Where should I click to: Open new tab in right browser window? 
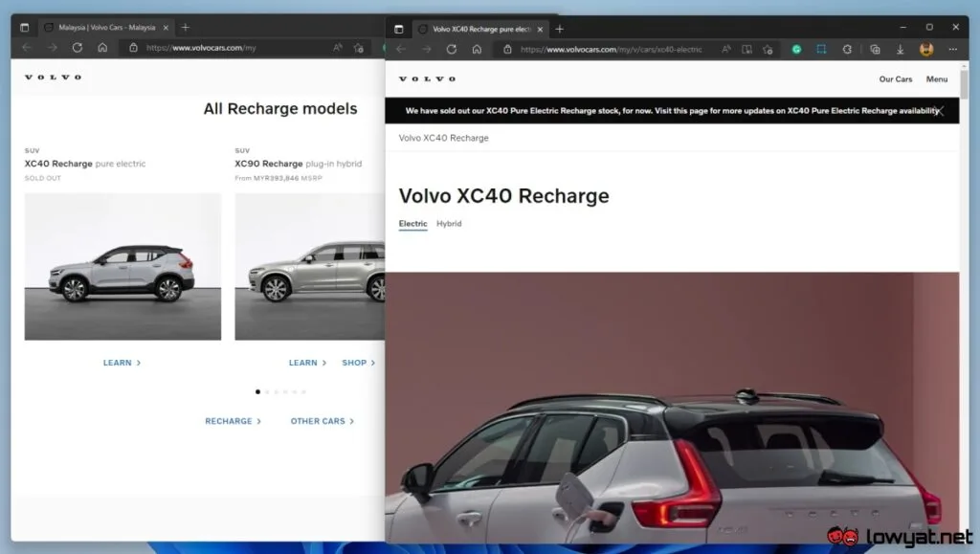tap(559, 29)
